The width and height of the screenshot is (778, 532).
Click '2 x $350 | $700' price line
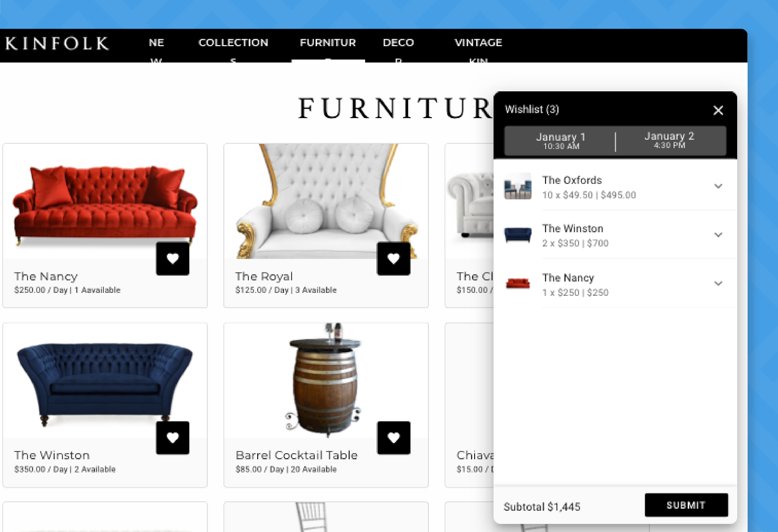(576, 243)
